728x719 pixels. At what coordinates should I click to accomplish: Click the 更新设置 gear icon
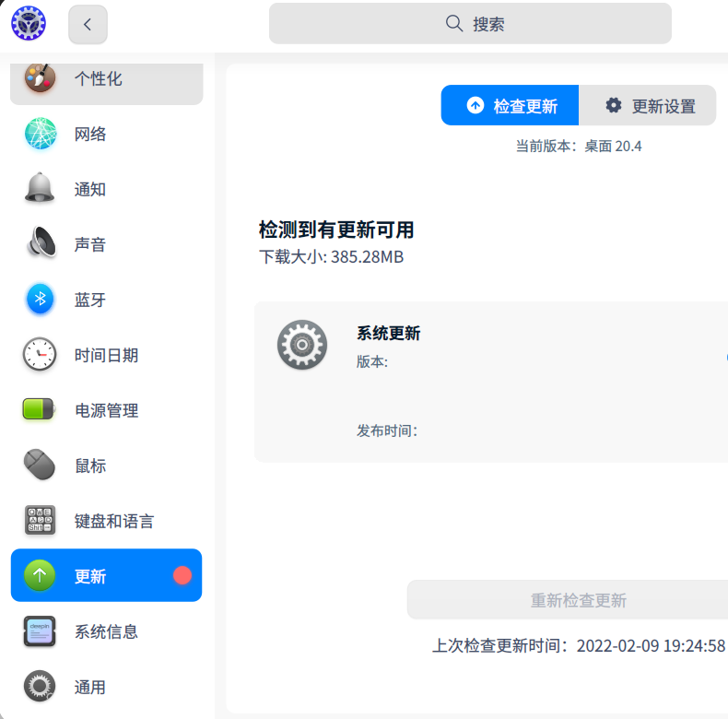[x=614, y=105]
